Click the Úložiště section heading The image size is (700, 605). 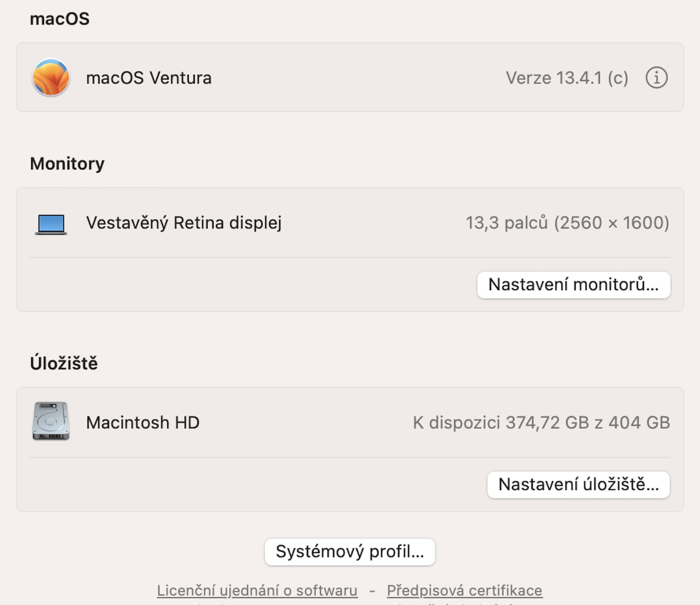(x=64, y=363)
